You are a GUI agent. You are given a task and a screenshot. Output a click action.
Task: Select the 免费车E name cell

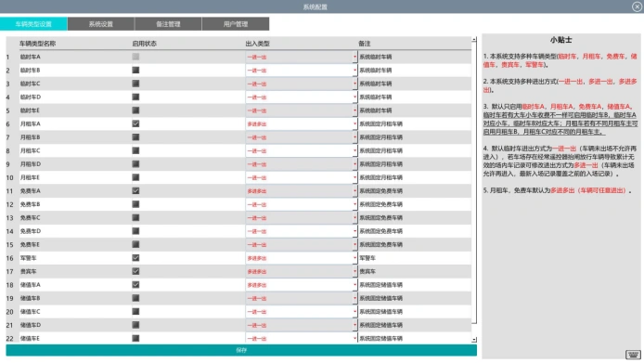[x=75, y=244]
